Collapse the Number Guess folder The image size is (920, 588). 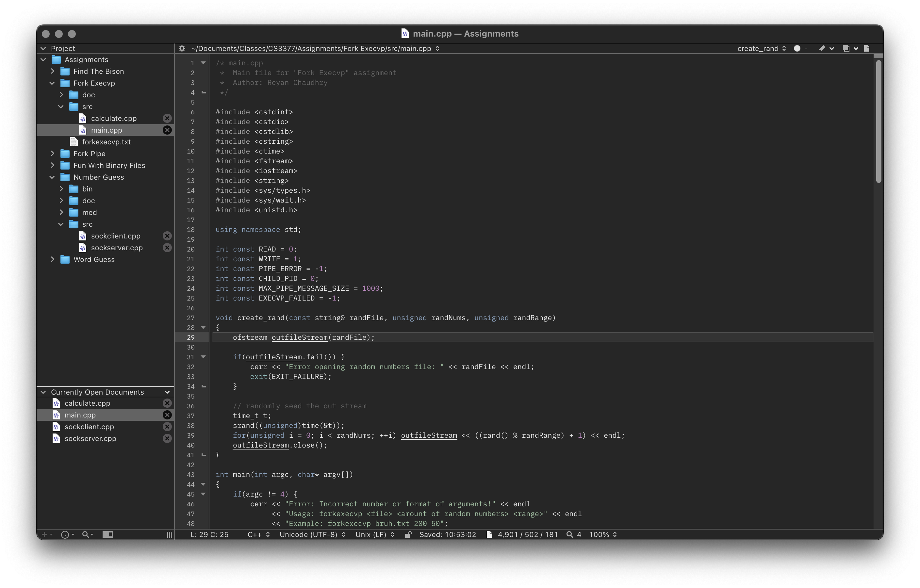(52, 177)
